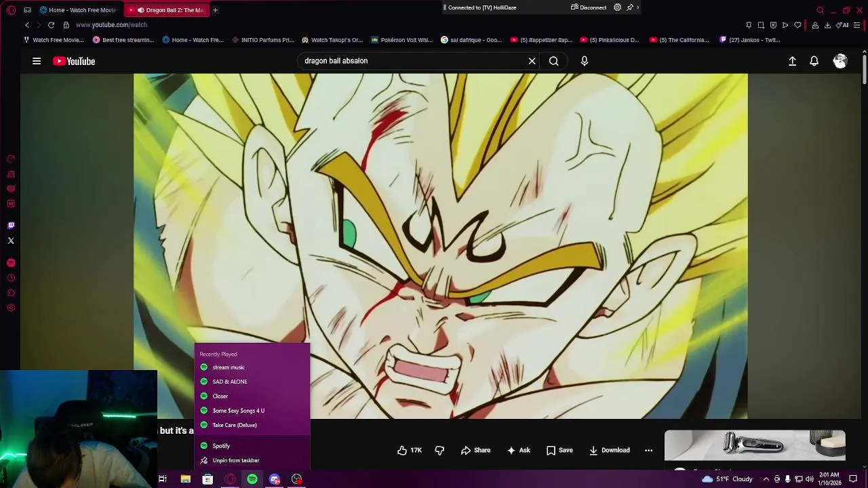The image size is (868, 488).
Task: Open Twitch in Opera sidebar
Action: [x=11, y=226]
